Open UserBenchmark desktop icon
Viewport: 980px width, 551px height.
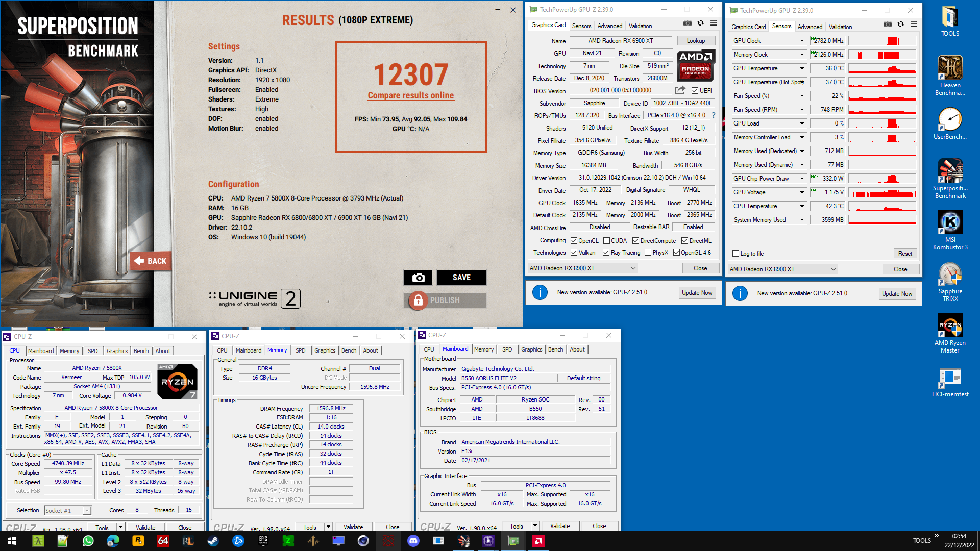pos(950,124)
